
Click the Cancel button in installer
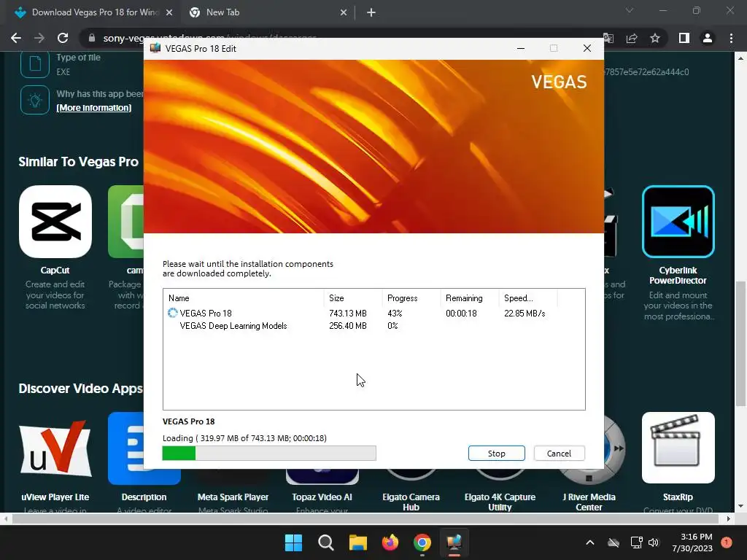(559, 454)
